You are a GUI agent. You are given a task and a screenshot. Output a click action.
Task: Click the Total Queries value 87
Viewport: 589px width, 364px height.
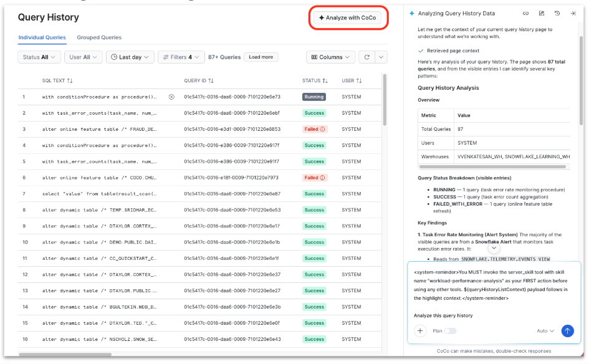[x=460, y=129]
